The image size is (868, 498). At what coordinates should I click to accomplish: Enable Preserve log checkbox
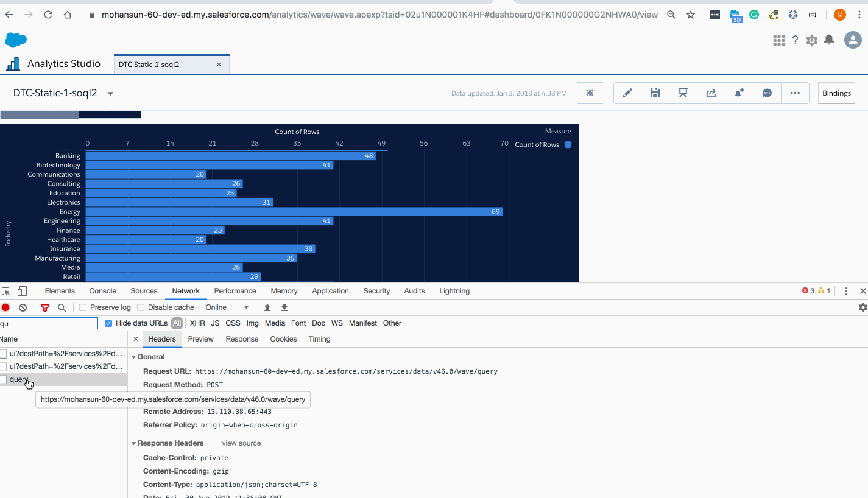click(83, 307)
